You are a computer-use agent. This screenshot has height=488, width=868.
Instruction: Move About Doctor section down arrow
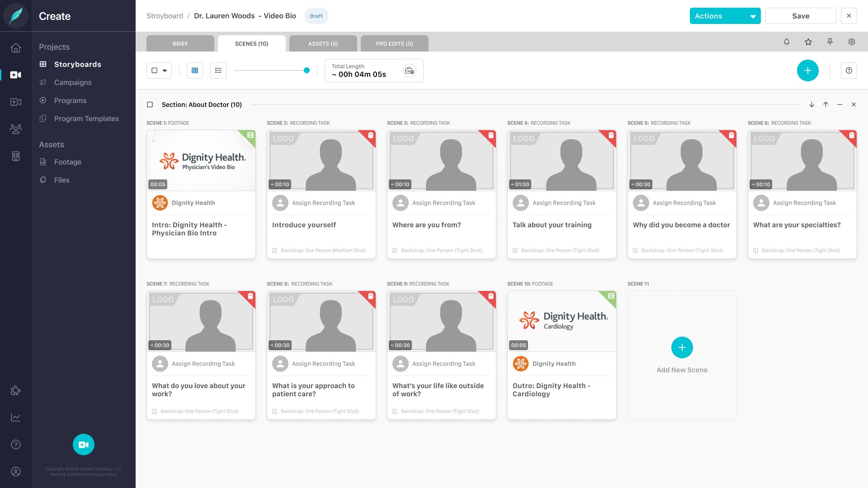click(812, 105)
